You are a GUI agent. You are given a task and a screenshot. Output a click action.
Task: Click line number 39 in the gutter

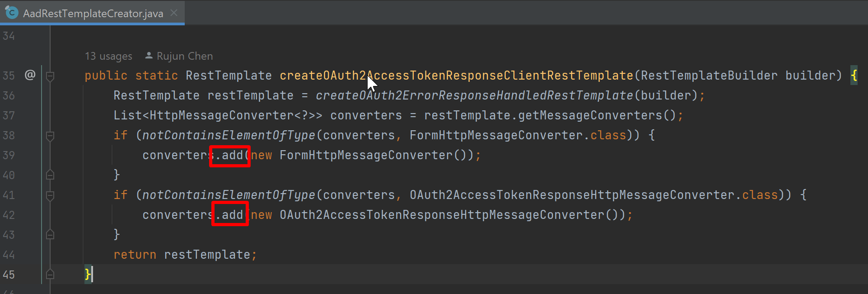tap(9, 155)
